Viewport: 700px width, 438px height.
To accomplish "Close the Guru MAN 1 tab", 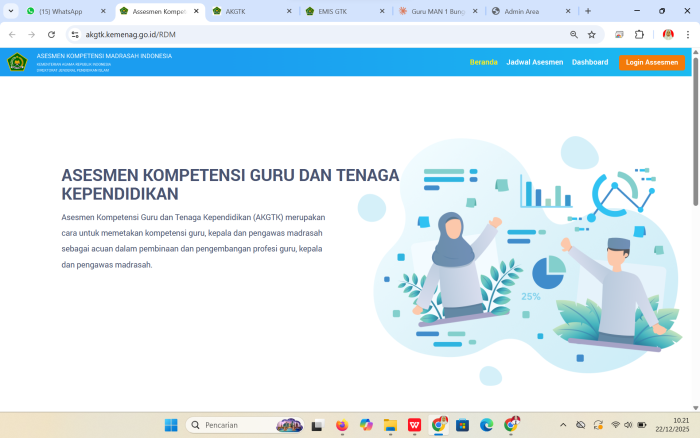I will (x=475, y=11).
